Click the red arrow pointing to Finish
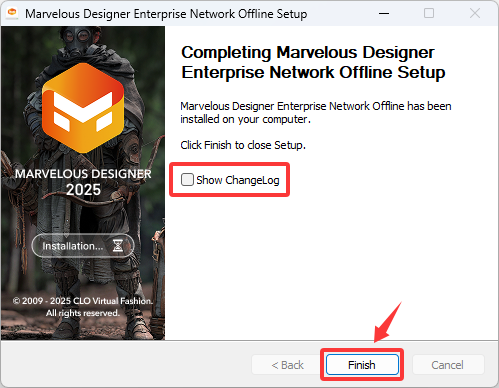Screen dimensions: 499x388 (x=387, y=322)
